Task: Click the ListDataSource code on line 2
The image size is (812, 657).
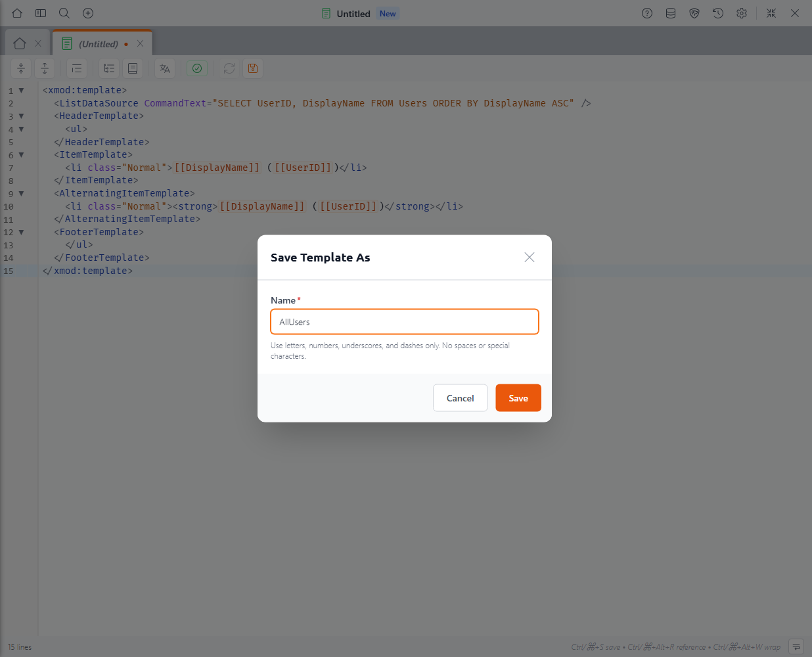Action: click(x=323, y=103)
